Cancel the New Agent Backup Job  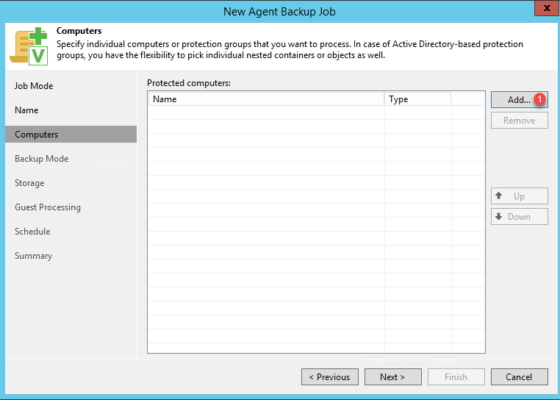519,377
